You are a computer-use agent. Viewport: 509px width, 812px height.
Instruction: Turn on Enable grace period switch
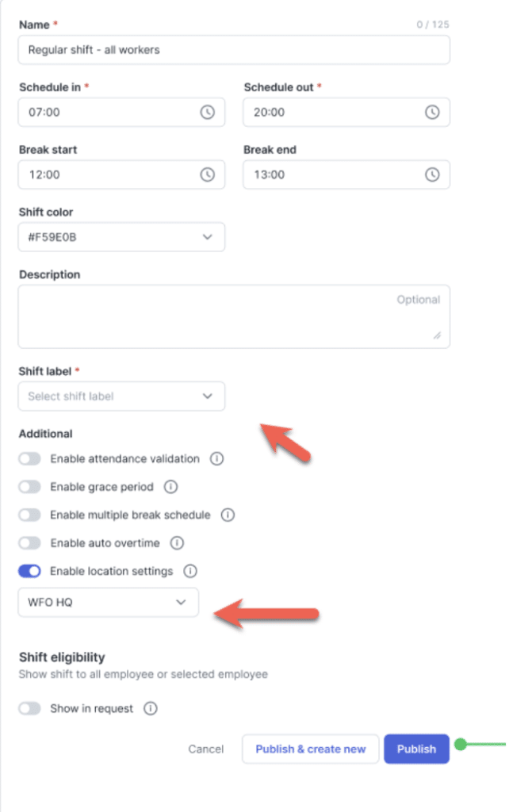click(30, 487)
